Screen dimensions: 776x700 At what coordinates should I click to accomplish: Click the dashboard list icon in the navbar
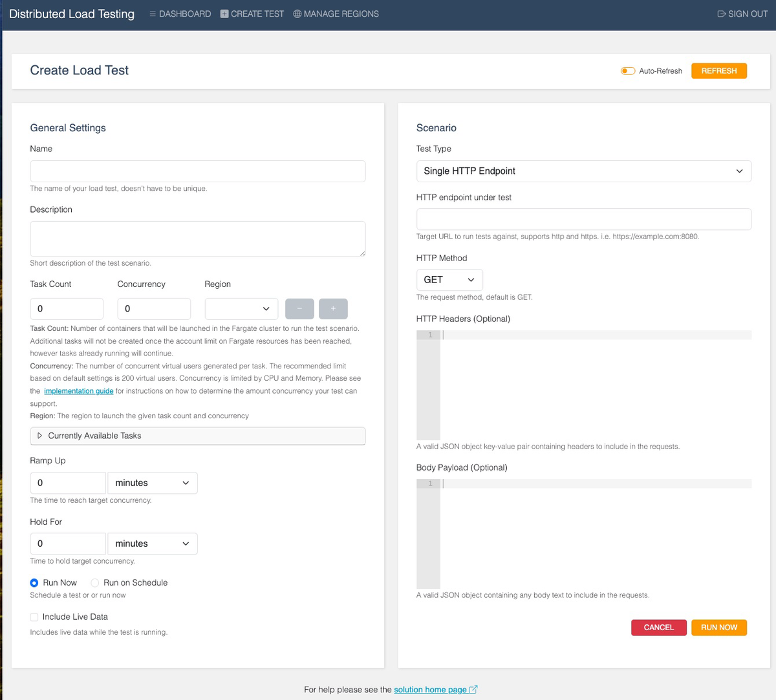[154, 14]
